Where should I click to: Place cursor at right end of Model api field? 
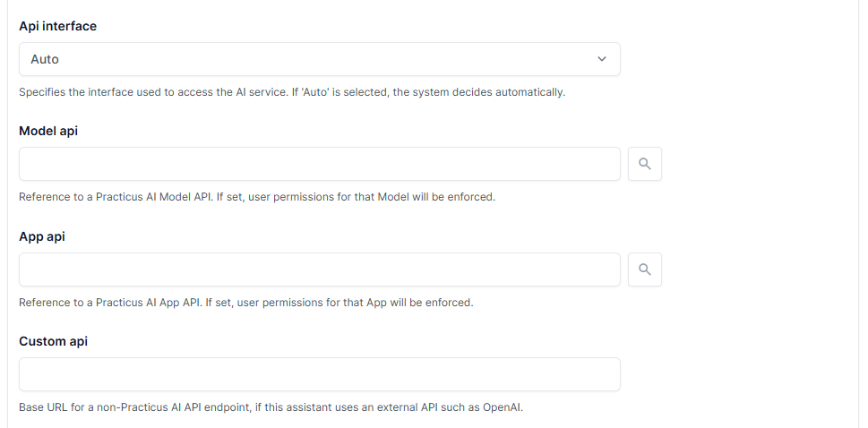[609, 164]
